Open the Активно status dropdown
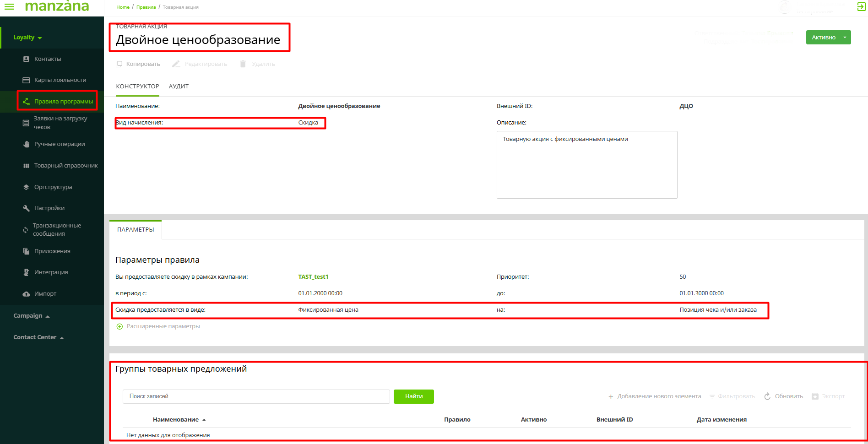This screenshot has width=868, height=444. pos(845,38)
